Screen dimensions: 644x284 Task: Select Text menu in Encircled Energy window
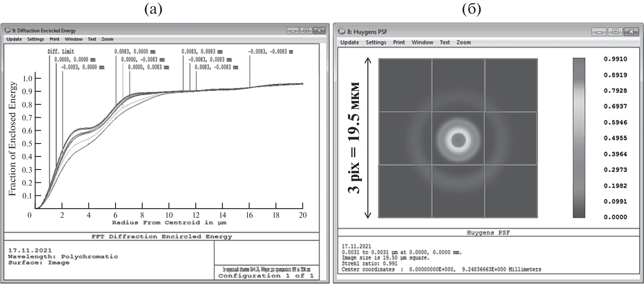coord(92,39)
